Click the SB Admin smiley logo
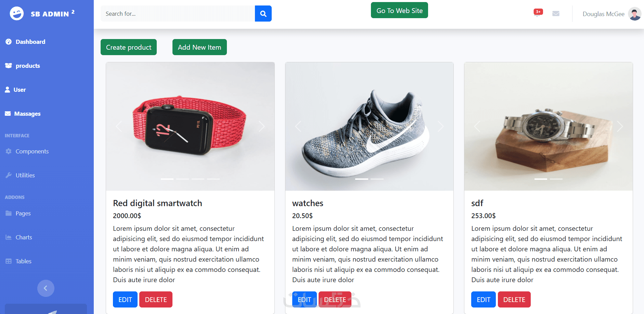Image resolution: width=644 pixels, height=314 pixels. [x=17, y=14]
